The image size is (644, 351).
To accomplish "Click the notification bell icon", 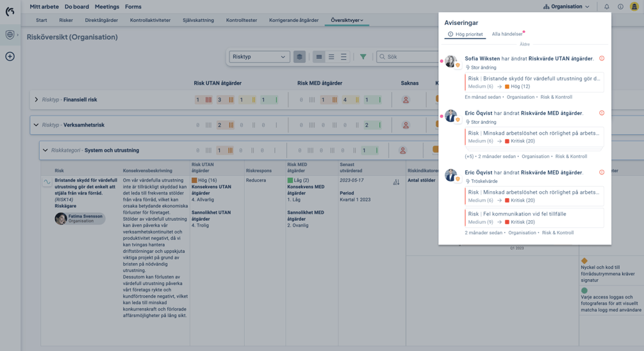I will [607, 7].
